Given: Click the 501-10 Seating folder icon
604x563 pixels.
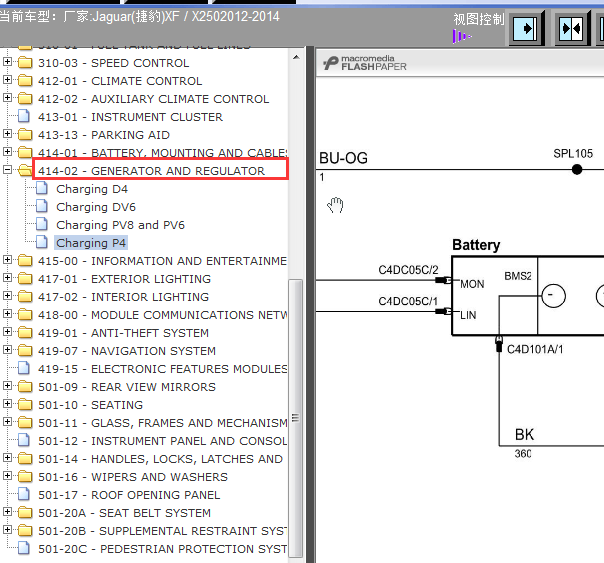Looking at the screenshot, I should tap(25, 405).
